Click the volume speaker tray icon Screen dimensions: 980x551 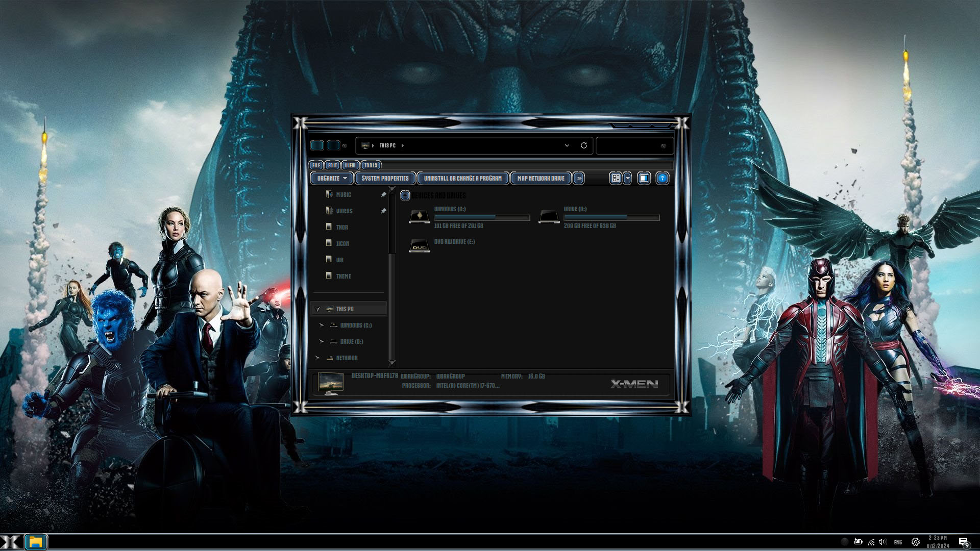click(883, 542)
